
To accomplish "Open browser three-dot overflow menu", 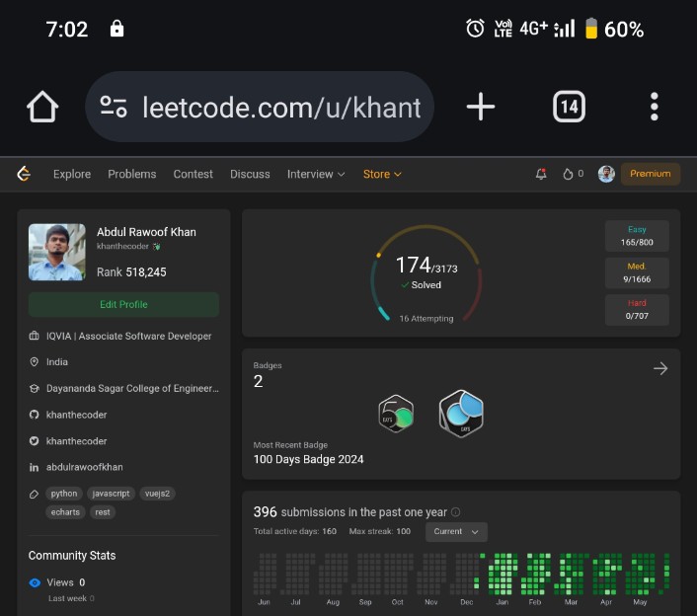I will [x=654, y=107].
